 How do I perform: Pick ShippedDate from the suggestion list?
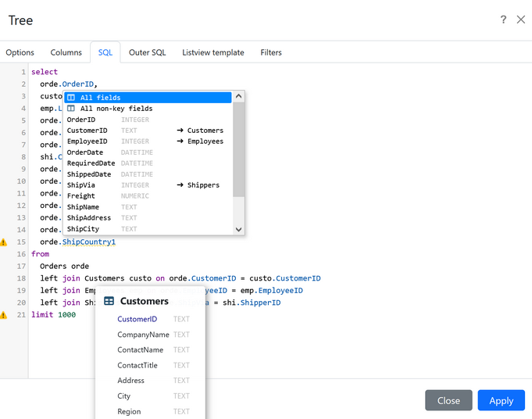148,174
